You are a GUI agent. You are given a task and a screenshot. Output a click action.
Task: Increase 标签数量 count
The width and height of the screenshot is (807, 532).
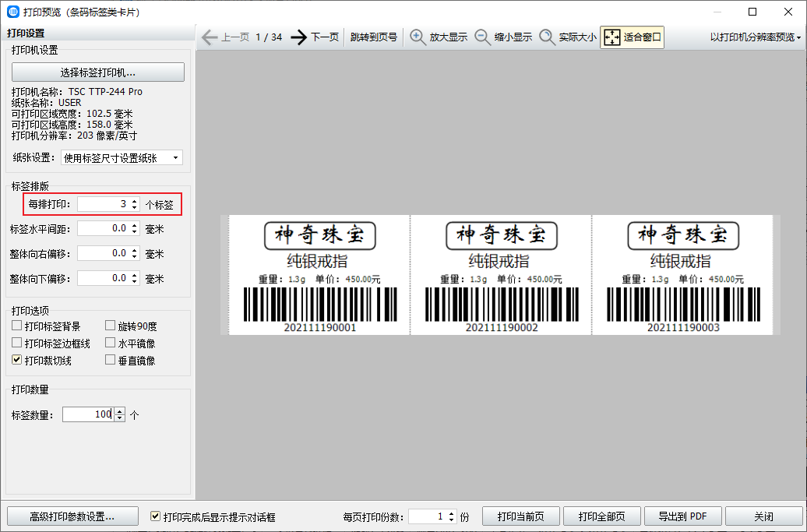(119, 411)
